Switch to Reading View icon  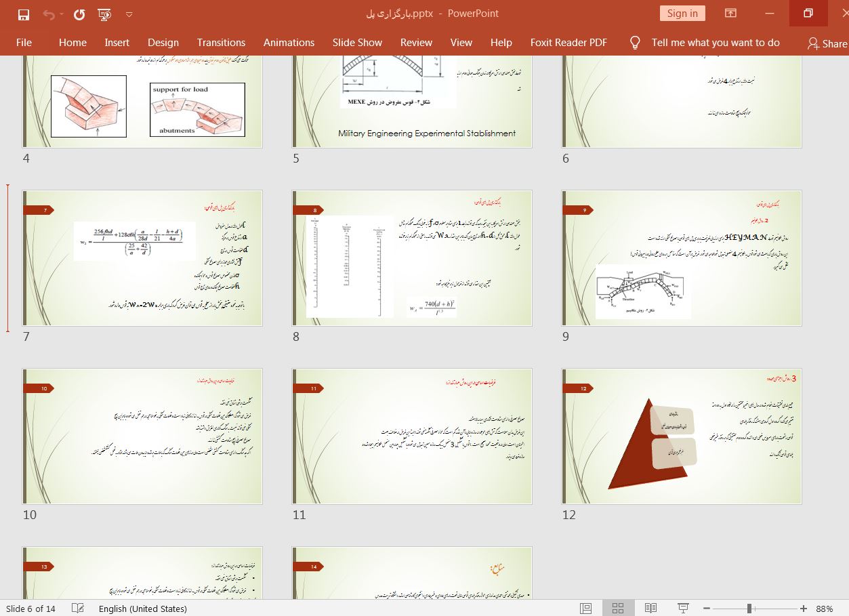[x=650, y=609]
